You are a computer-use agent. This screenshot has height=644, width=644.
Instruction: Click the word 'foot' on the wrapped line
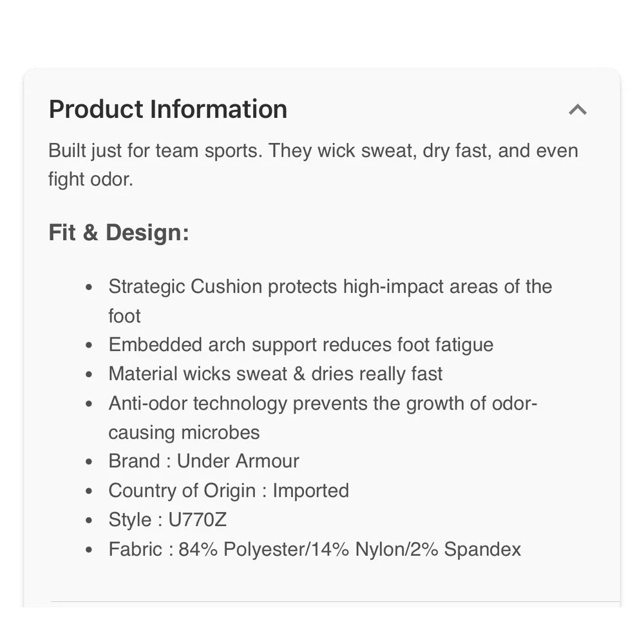coord(124,316)
